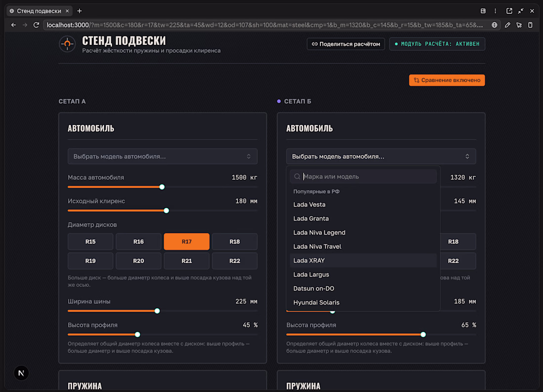This screenshot has height=392, width=543.
Task: Click the 'Исходный клиренс' slider handle in Setup A
Action: tap(166, 210)
